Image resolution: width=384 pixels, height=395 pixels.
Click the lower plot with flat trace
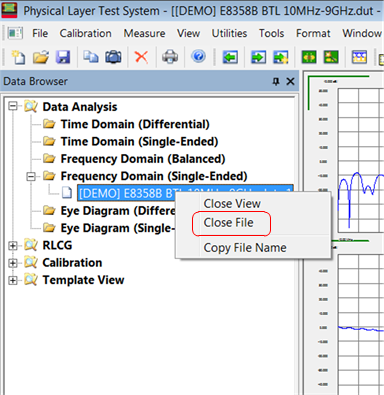click(361, 325)
